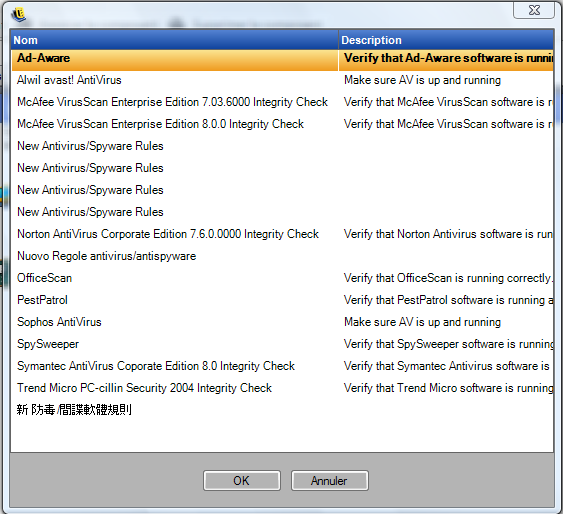This screenshot has height=514, width=563.
Task: Click description 'Verify that SpySweeper software is running'
Action: point(448,344)
